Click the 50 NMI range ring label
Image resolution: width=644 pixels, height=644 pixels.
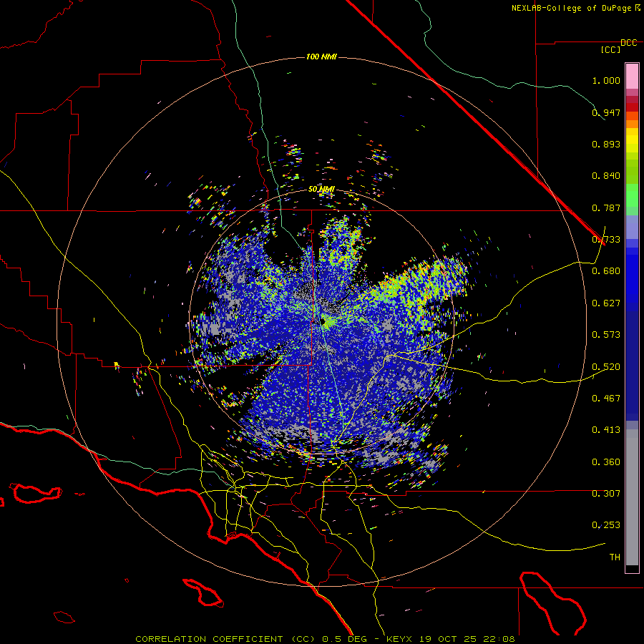pos(321,190)
